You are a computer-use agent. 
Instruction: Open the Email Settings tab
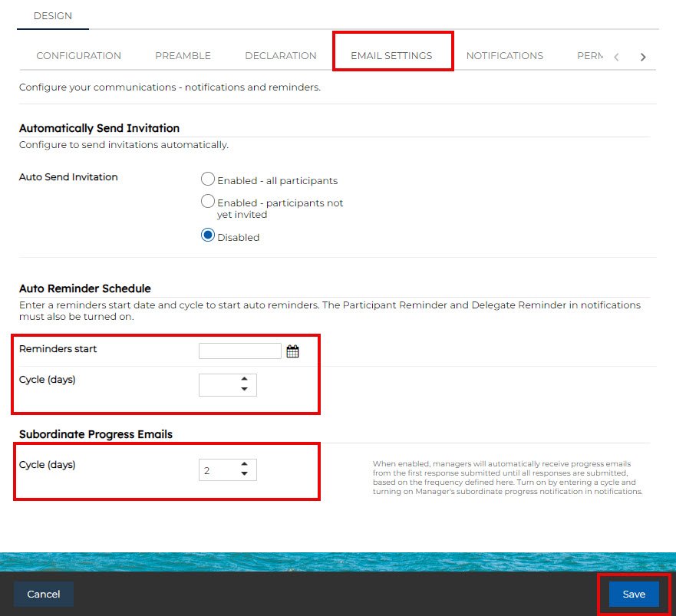point(391,56)
